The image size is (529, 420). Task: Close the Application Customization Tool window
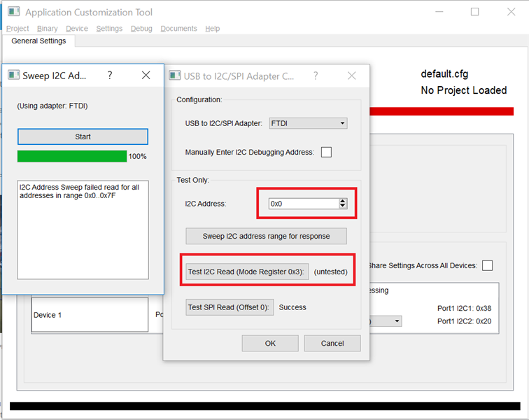pyautogui.click(x=511, y=12)
